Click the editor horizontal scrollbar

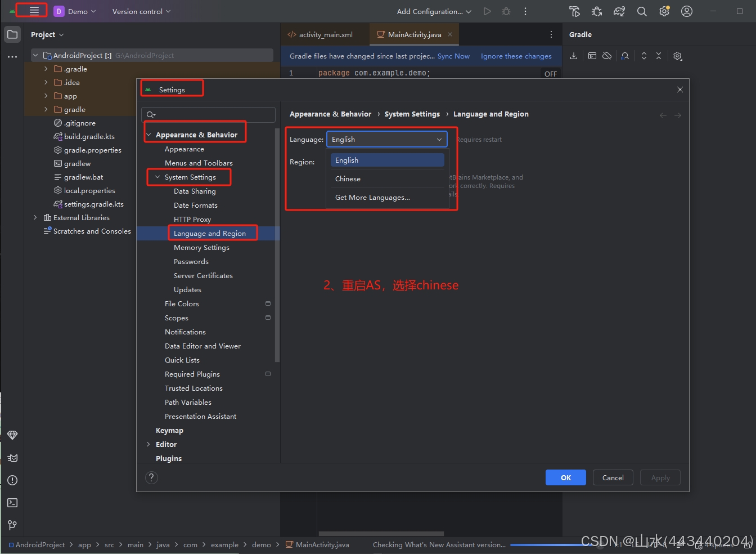381,534
